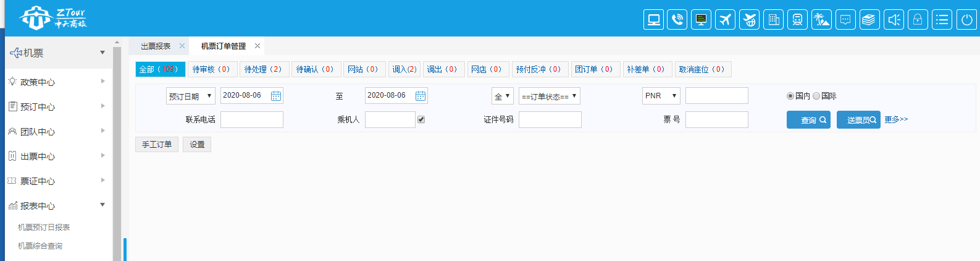Open the domestic flight airplane icon
The width and height of the screenshot is (980, 261).
click(x=726, y=20)
